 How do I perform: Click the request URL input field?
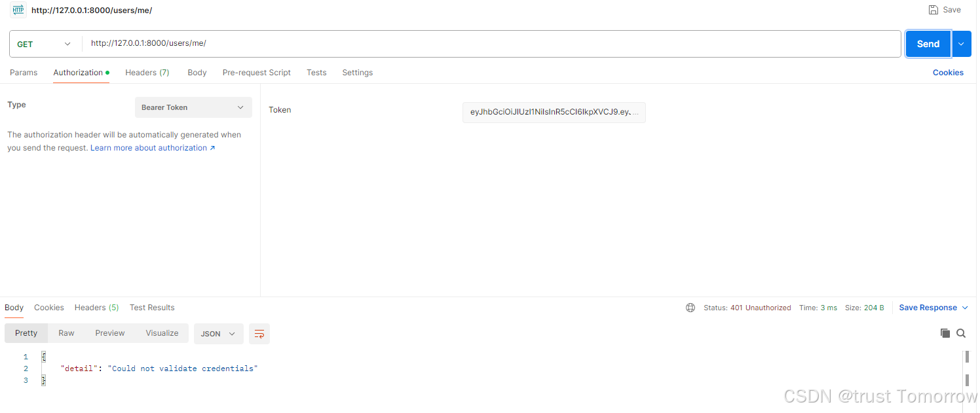click(x=491, y=44)
